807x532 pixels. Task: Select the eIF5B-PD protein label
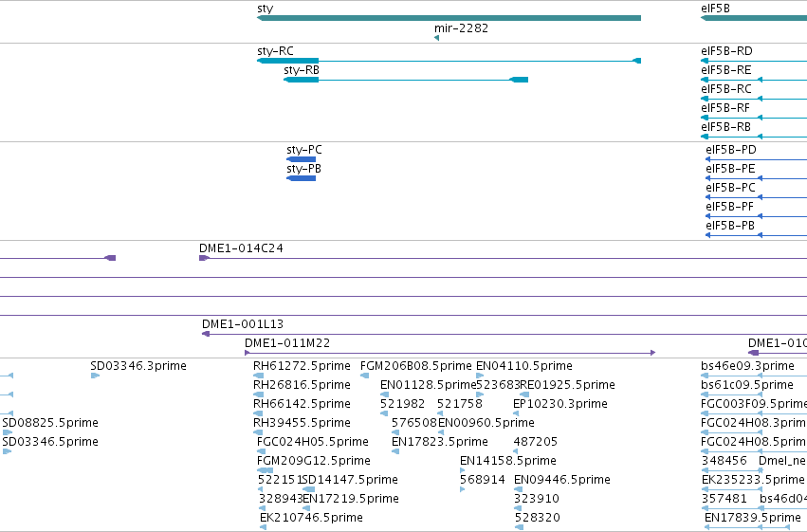click(x=731, y=150)
